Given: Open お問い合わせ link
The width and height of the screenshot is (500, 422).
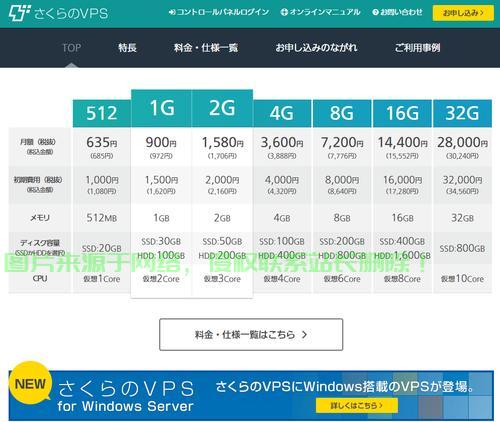Looking at the screenshot, I should [x=397, y=12].
